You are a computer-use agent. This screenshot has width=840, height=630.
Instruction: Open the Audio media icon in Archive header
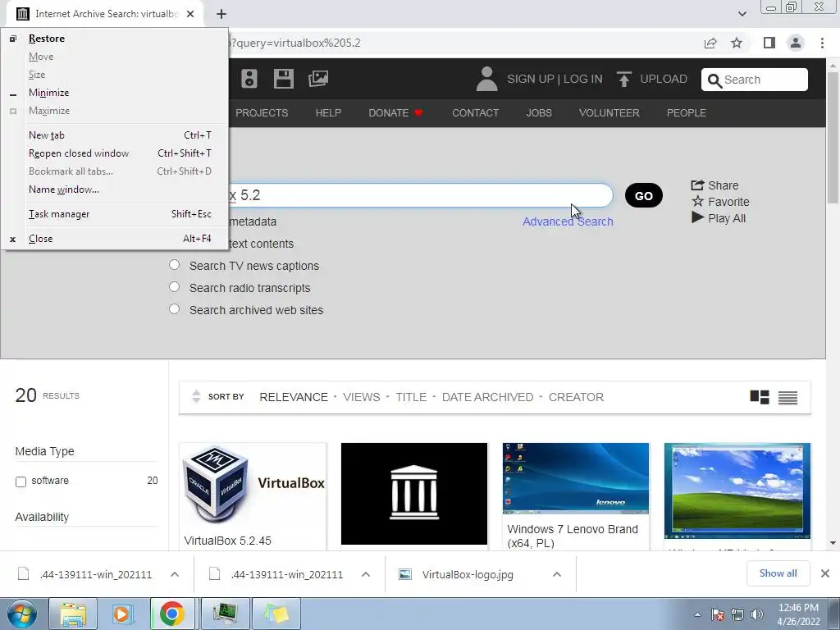tap(249, 79)
